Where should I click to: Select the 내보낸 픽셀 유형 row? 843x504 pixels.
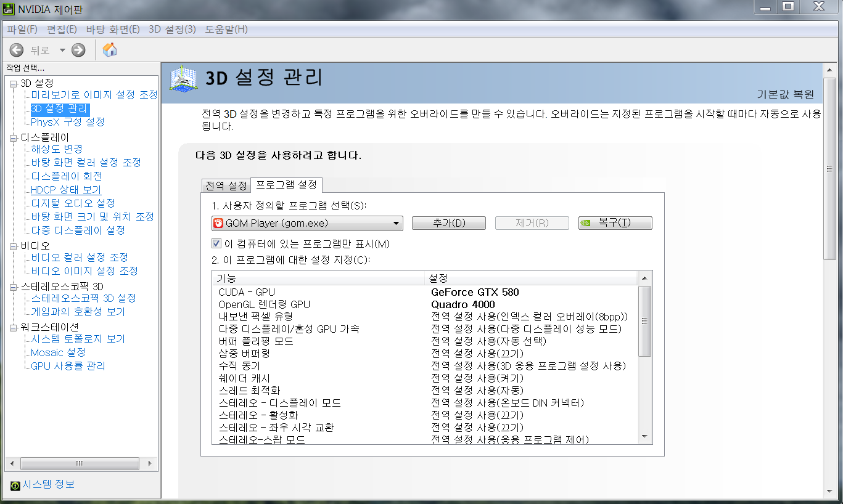coord(424,317)
